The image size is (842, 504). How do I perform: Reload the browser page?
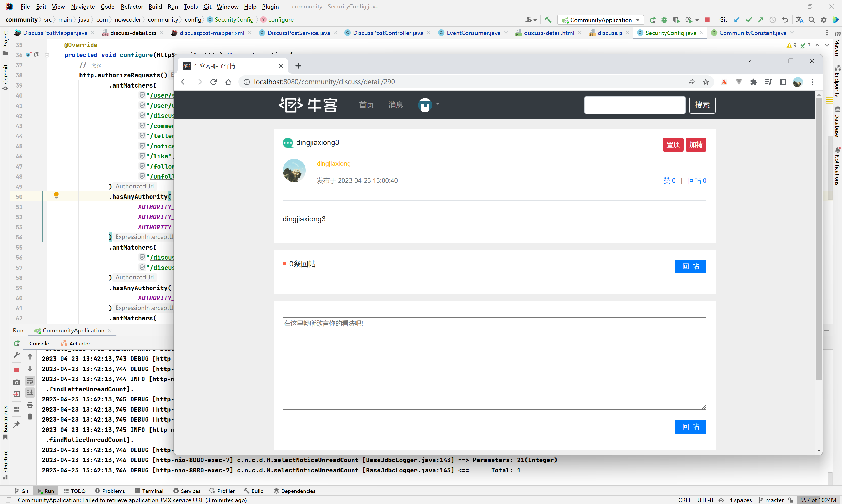(x=214, y=82)
